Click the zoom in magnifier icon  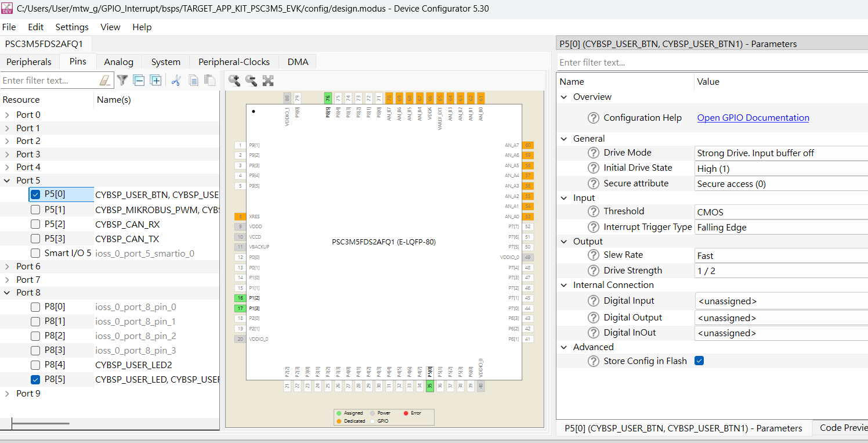click(234, 81)
